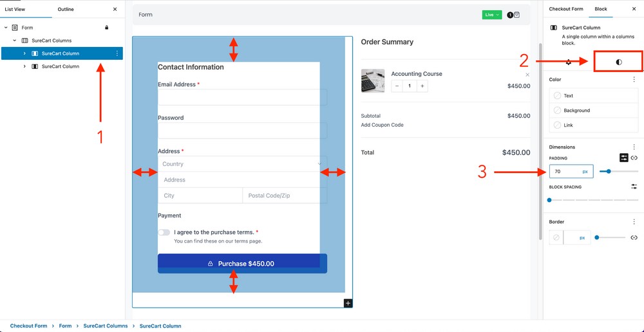Click the Purchase $450.00 button

pos(242,263)
